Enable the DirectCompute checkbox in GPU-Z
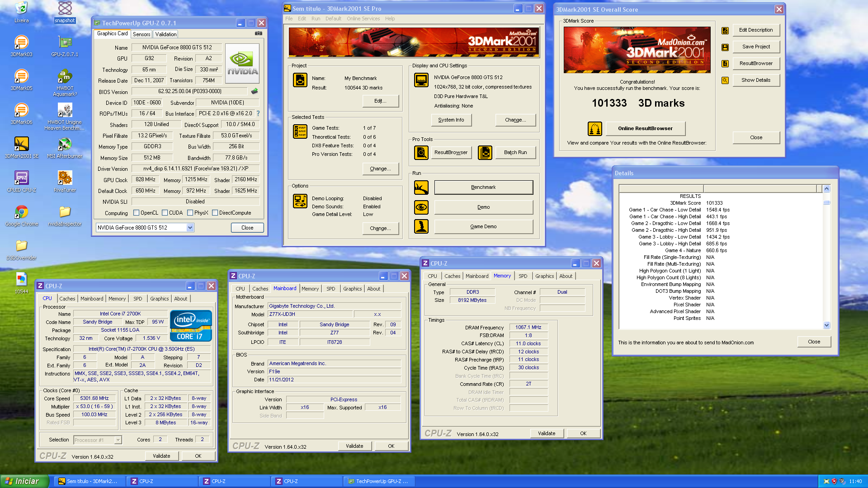Viewport: 868px width, 488px height. pyautogui.click(x=215, y=213)
